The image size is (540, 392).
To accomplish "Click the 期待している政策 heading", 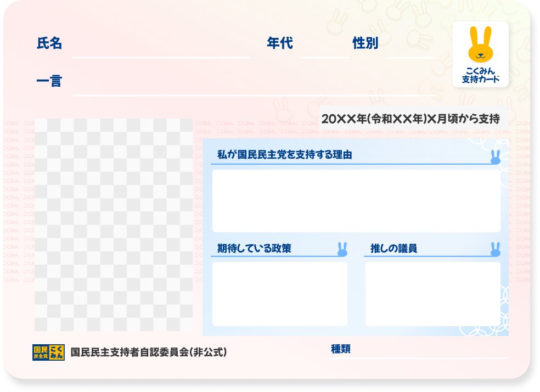I will pos(254,248).
